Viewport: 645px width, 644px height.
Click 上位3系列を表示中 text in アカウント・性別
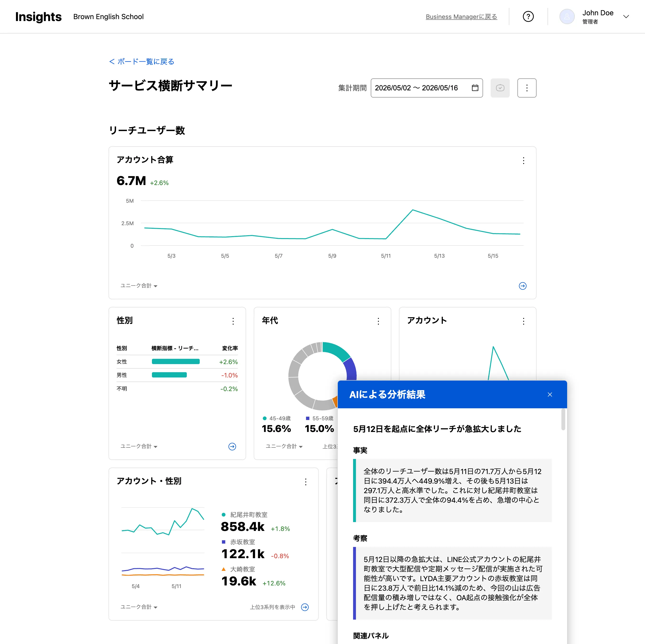pyautogui.click(x=272, y=607)
